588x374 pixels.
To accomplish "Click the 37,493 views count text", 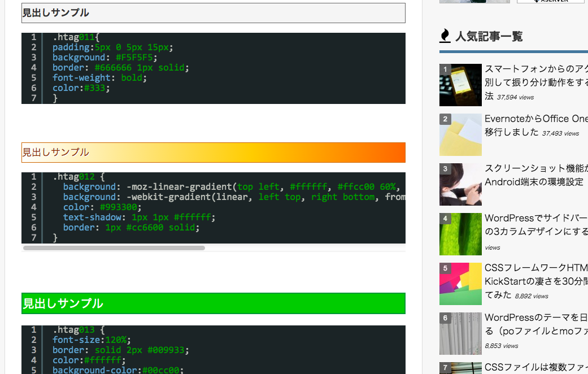I will pos(560,133).
